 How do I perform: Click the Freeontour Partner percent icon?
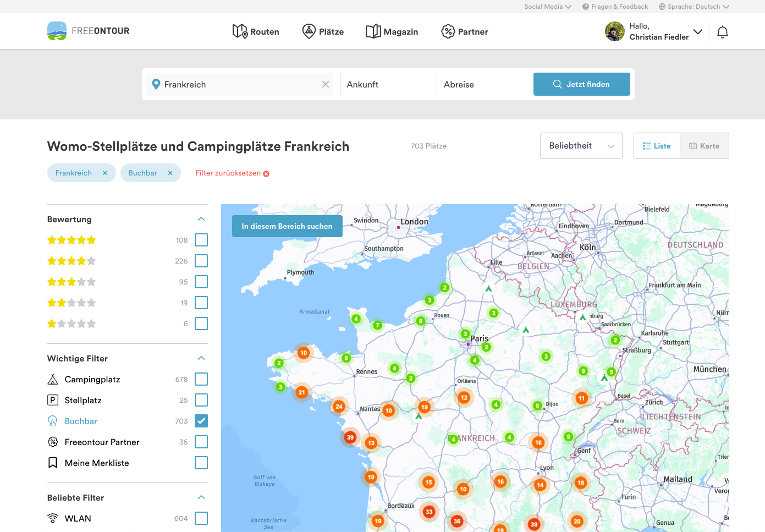(x=53, y=442)
